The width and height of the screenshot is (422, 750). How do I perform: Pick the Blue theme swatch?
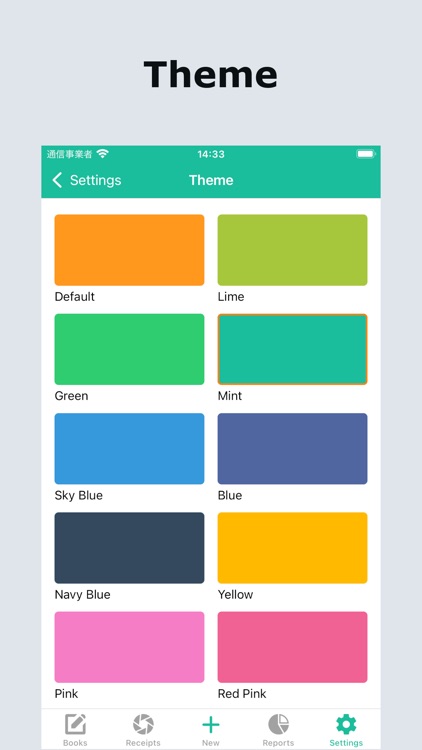292,449
